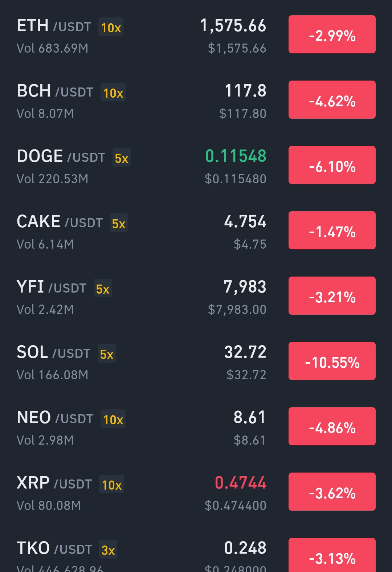Viewport: 392px width, 572px height.
Task: Tap the -2.99% change button for ETH
Action: coord(332,34)
